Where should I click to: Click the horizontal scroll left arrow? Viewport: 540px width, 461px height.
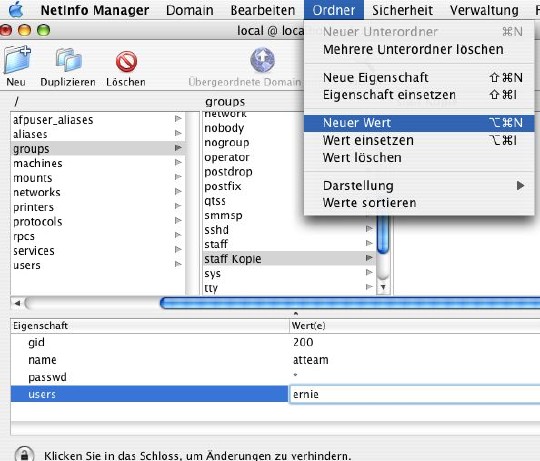click(17, 303)
